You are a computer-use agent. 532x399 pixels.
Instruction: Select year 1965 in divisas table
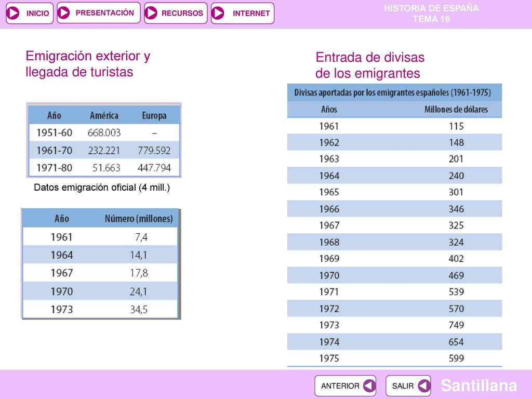329,192
